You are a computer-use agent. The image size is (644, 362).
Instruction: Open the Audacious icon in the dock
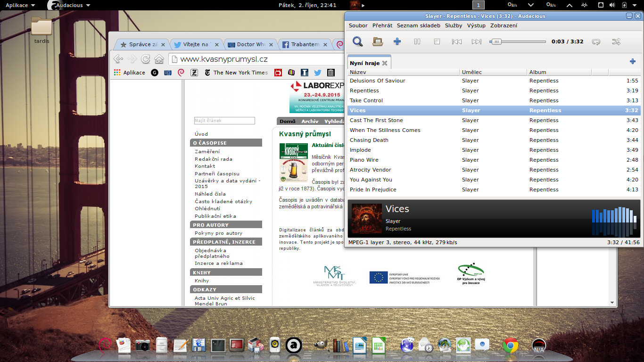[x=294, y=346]
